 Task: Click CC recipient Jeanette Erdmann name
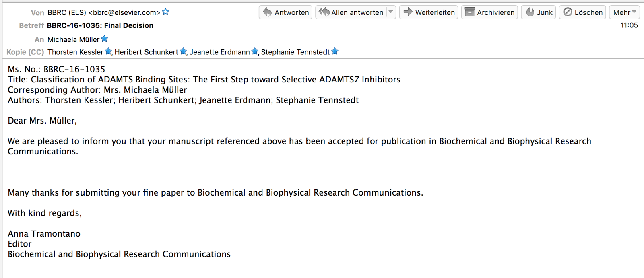pos(219,52)
